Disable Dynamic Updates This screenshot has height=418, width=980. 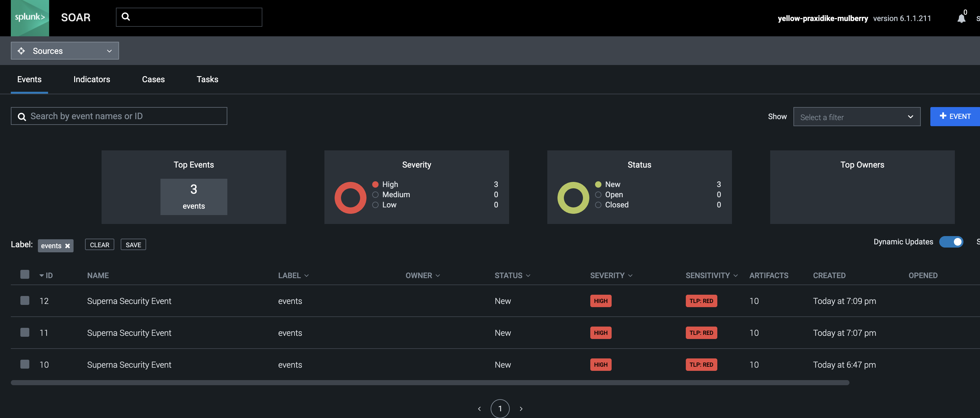tap(951, 241)
